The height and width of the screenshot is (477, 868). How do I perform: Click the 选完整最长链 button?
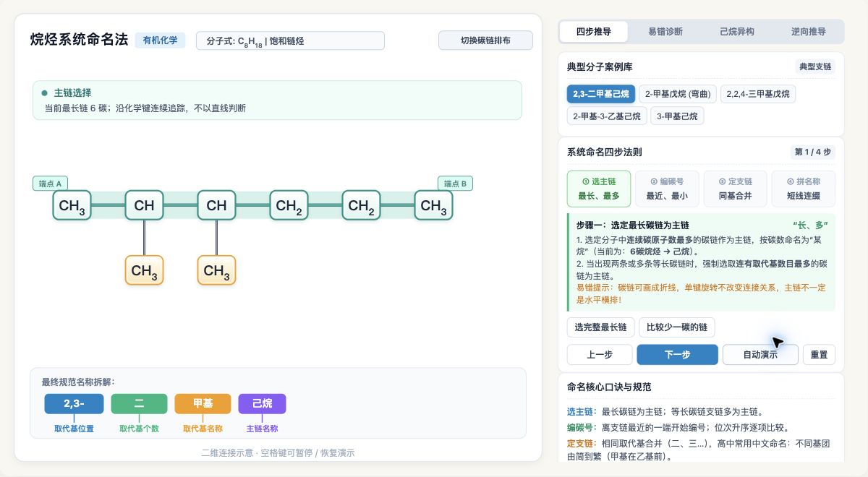[x=600, y=327]
